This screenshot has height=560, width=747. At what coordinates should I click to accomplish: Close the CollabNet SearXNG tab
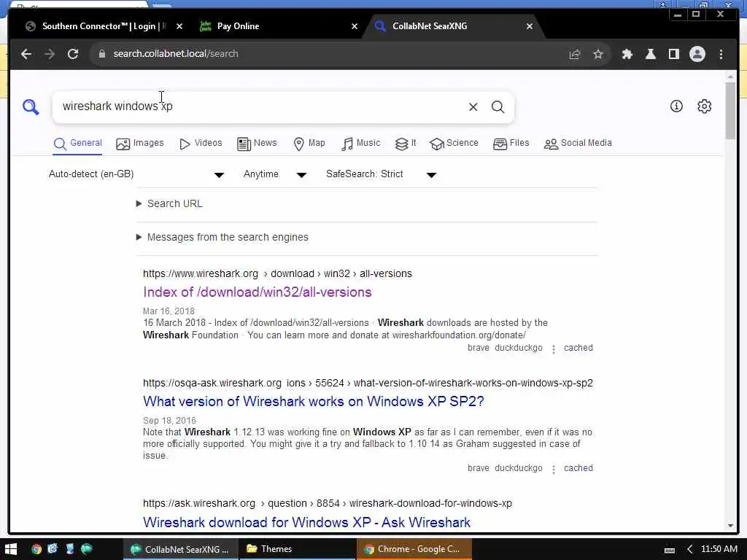530,27
